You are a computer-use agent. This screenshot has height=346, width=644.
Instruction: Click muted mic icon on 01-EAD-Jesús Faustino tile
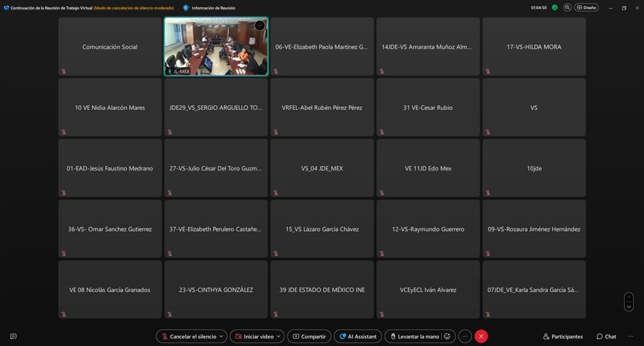(x=64, y=193)
